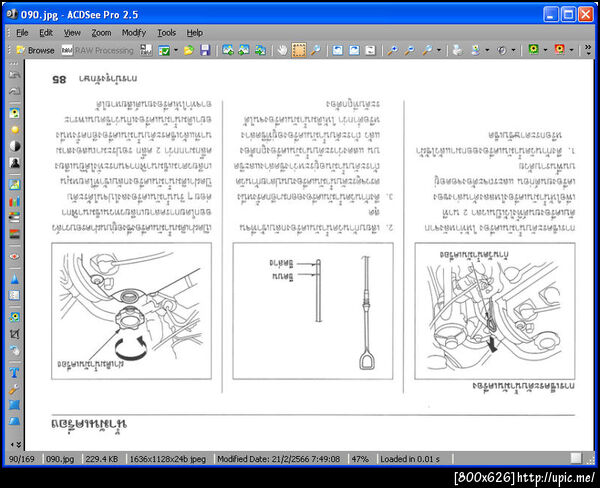Viewport: 600px width, 488px height.
Task: Click the sunflower image icon in toolbar
Action: tap(533, 49)
